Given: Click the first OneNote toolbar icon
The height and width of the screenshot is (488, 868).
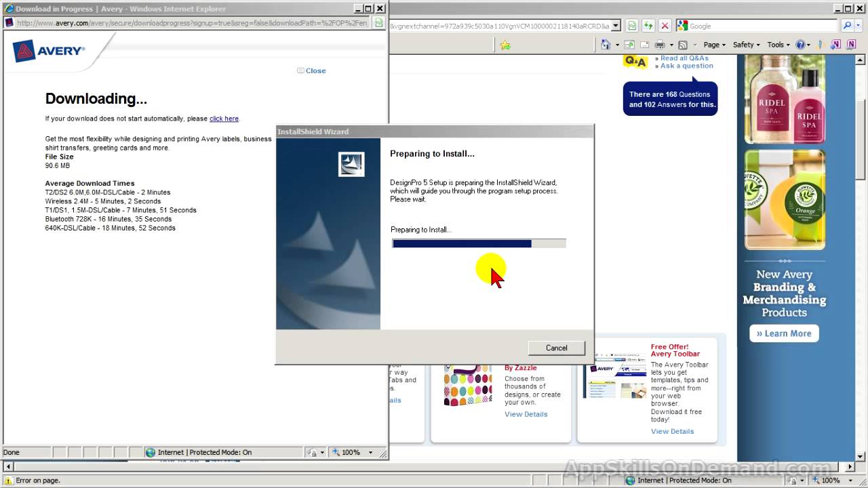Looking at the screenshot, I should tap(835, 44).
